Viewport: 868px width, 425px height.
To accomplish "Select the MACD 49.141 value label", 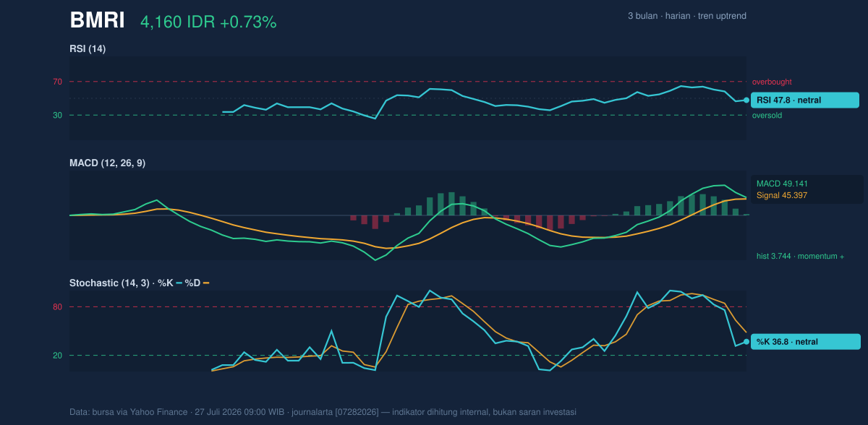I will [782, 184].
